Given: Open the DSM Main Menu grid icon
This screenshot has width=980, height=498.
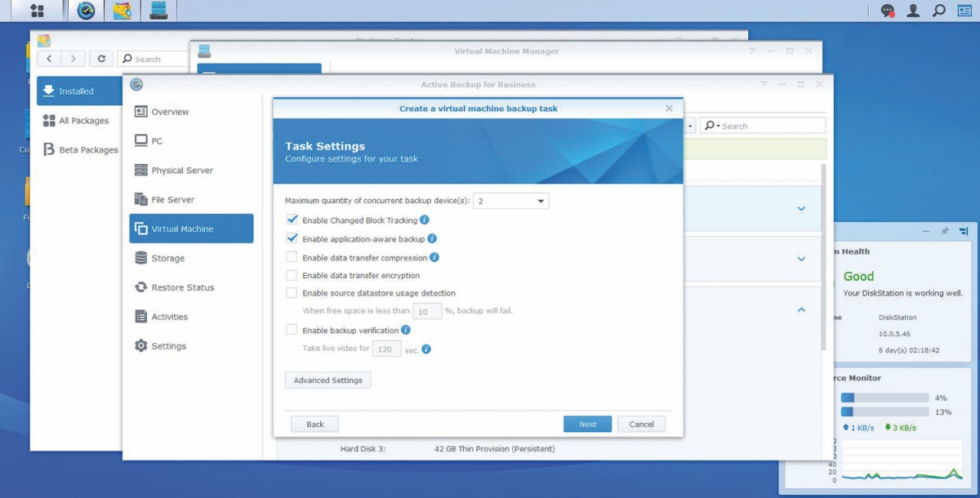Looking at the screenshot, I should click(x=37, y=11).
